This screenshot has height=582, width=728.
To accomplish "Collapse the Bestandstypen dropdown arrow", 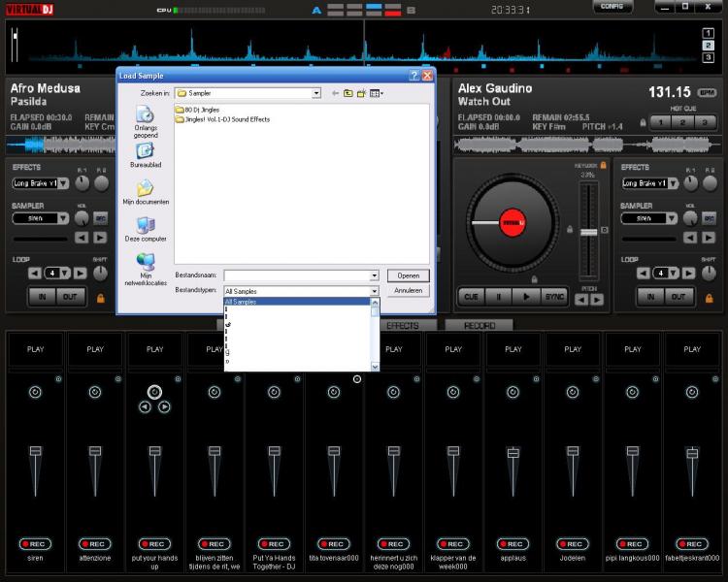I will [x=375, y=291].
